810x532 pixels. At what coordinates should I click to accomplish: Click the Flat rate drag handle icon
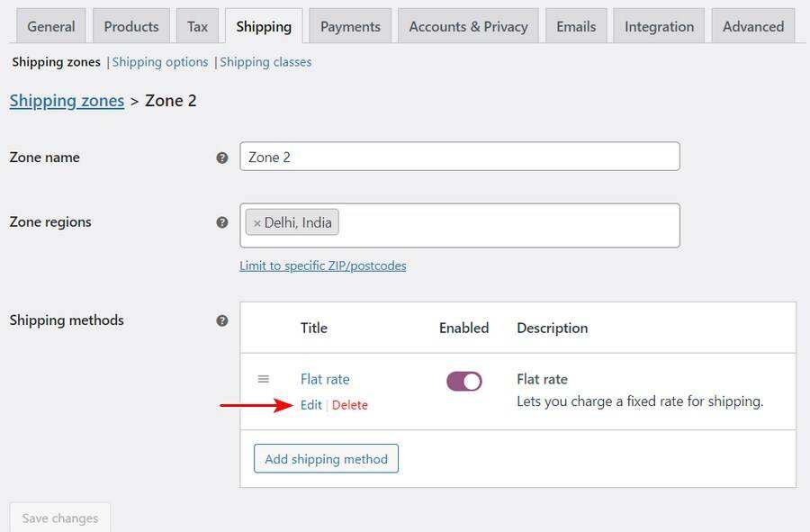264,379
